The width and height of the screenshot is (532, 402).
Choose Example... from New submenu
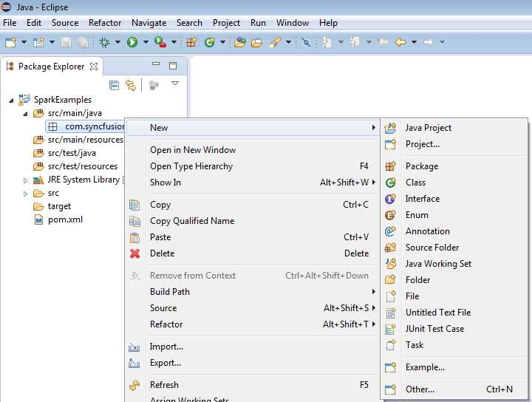[454, 367]
